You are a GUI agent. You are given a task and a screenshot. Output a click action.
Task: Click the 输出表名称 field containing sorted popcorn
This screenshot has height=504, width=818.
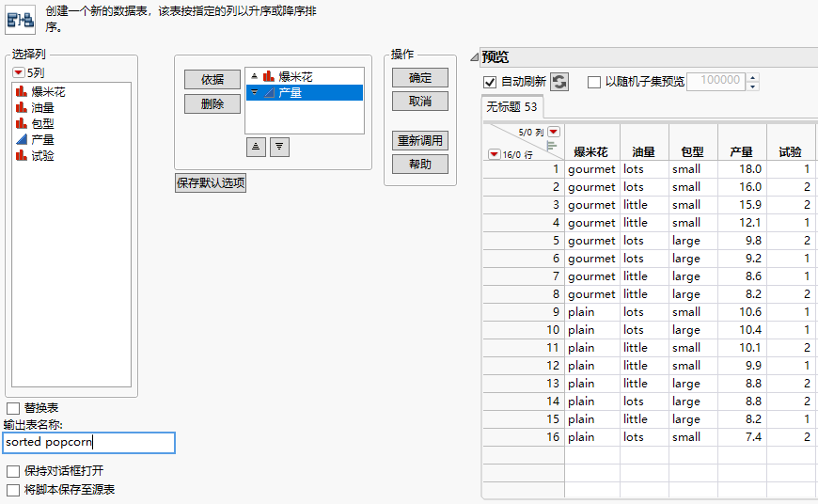coord(88,443)
